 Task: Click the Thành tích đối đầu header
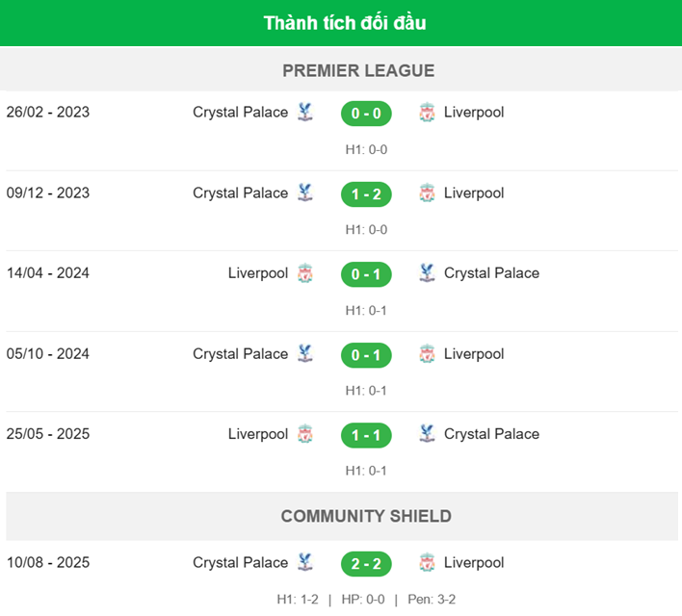(x=345, y=23)
